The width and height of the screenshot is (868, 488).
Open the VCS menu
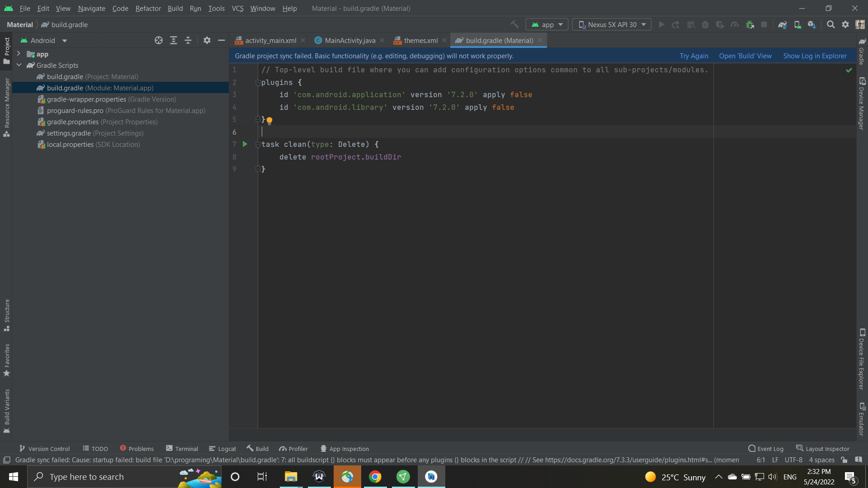[x=237, y=8]
